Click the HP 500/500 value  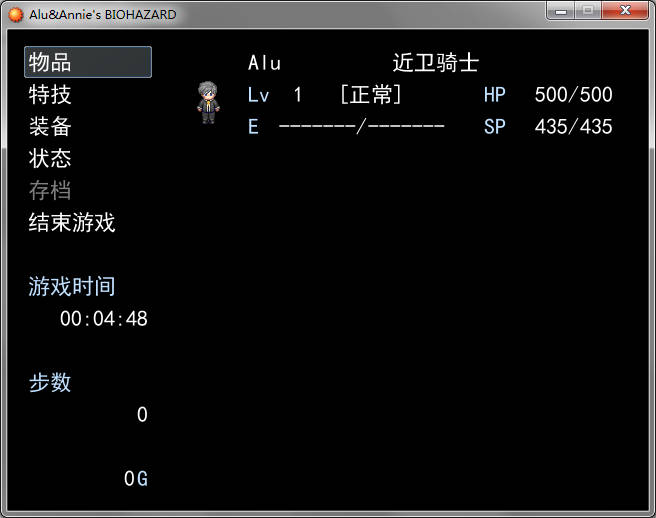tap(574, 95)
